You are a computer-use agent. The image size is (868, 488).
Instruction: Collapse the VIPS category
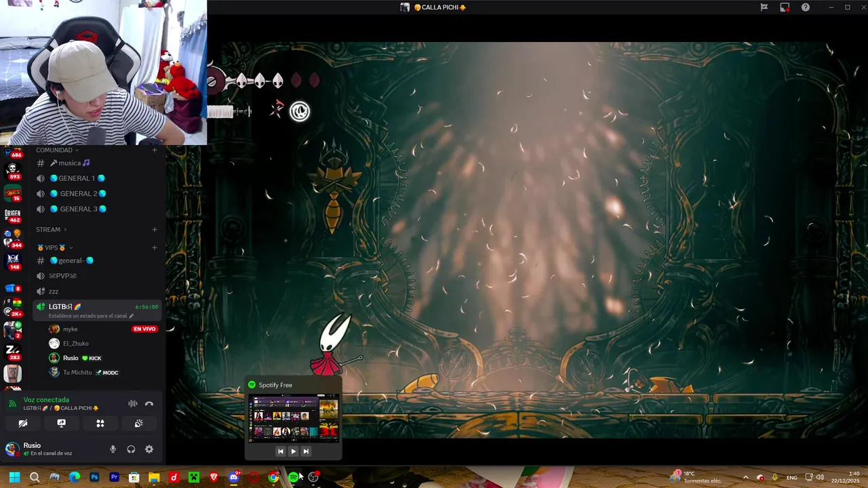coord(54,248)
